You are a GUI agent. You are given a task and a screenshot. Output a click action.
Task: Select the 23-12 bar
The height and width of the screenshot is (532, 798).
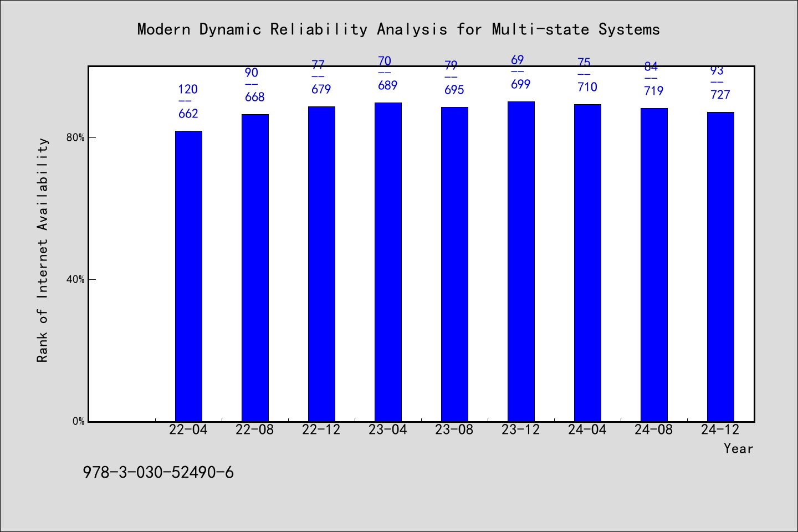pos(521,262)
